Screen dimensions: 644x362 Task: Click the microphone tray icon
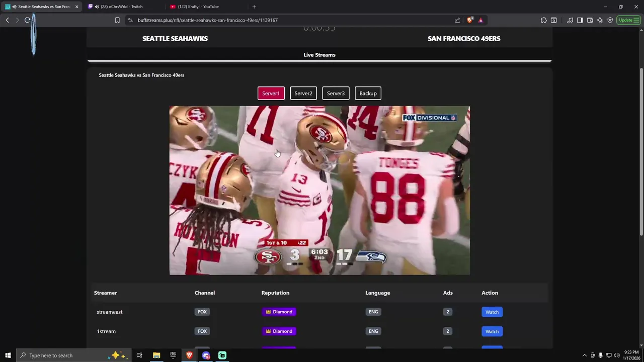pyautogui.click(x=600, y=355)
